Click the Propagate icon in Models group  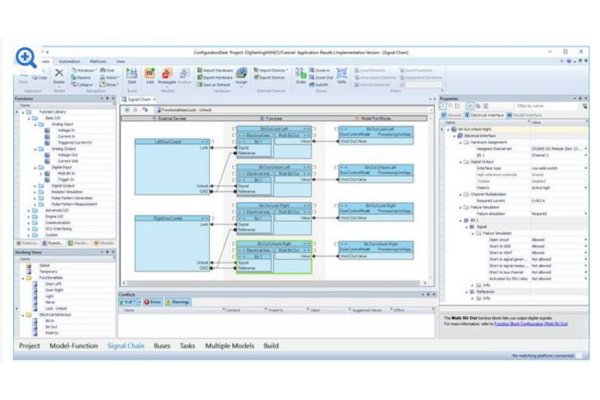(167, 73)
